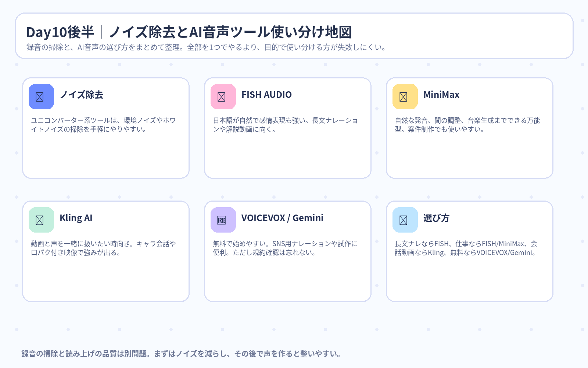The height and width of the screenshot is (368, 588).
Task: Click the subtitle beginning 録音の掃除と、AI音声の選び方
Action: tap(206, 47)
